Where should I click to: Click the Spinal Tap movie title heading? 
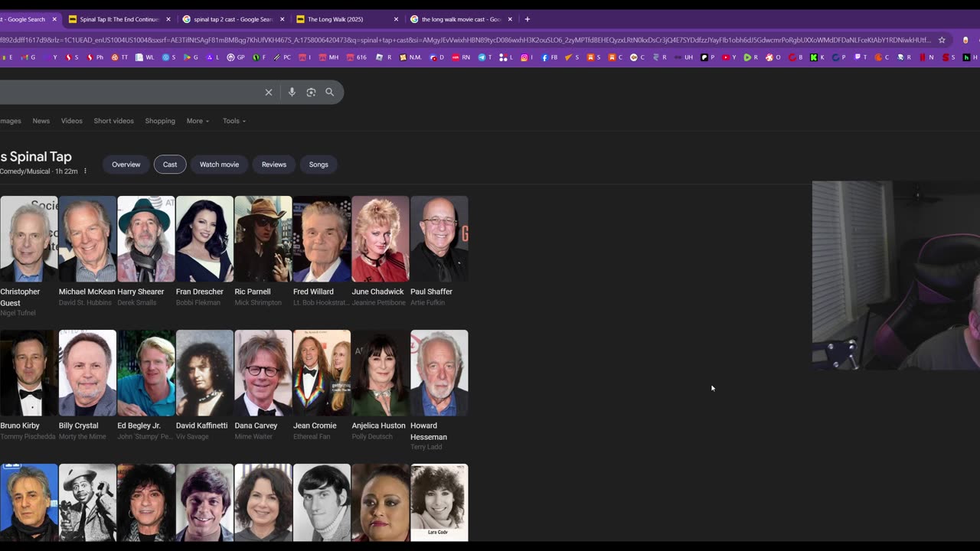tap(36, 157)
